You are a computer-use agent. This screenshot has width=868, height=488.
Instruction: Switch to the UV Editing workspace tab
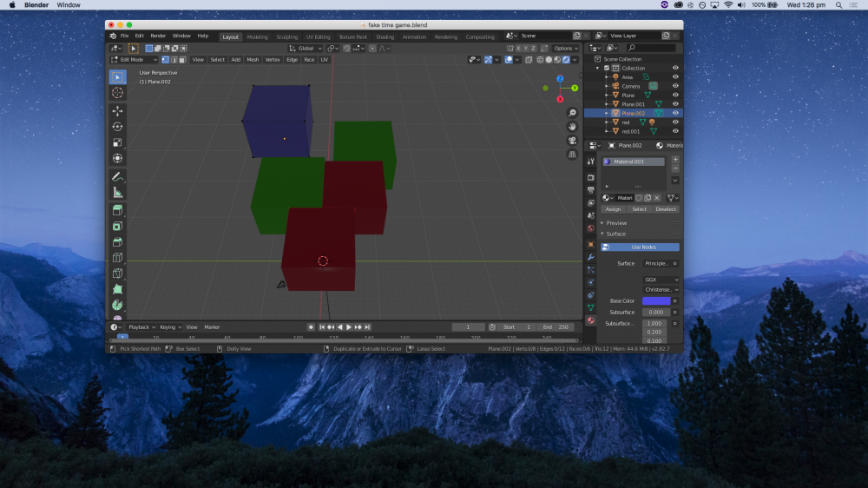318,37
